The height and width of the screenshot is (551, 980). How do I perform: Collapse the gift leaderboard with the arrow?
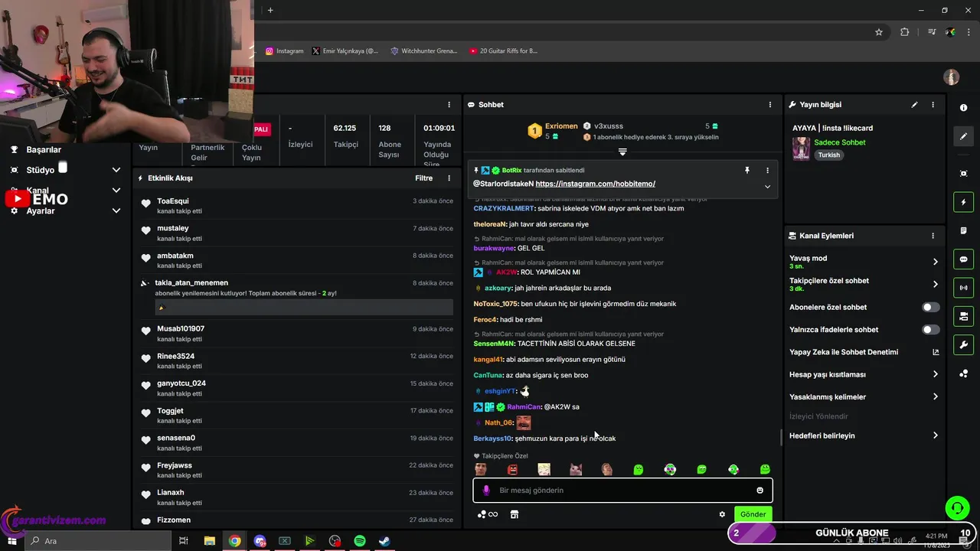point(622,152)
